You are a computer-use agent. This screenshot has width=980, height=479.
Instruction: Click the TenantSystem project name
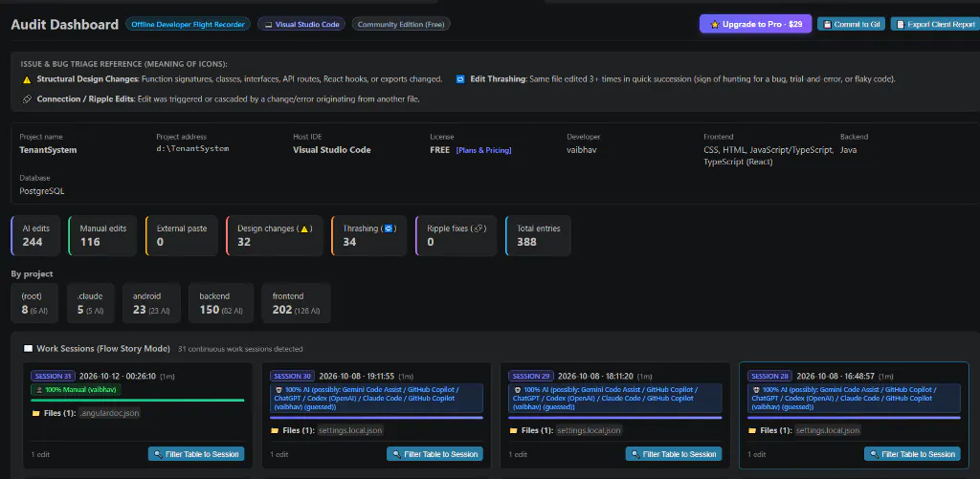click(x=48, y=150)
